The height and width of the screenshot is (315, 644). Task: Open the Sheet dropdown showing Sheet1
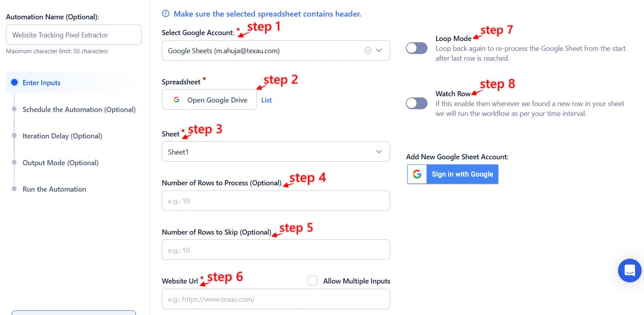point(276,151)
